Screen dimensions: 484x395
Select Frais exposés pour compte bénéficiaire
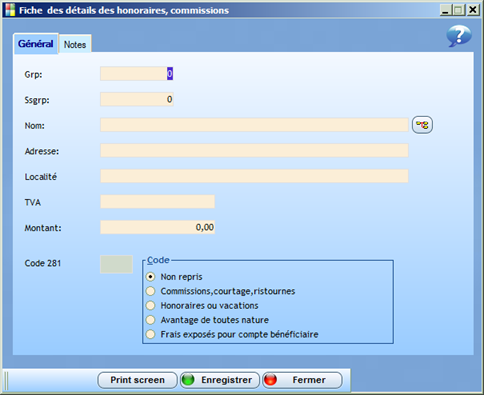point(151,334)
